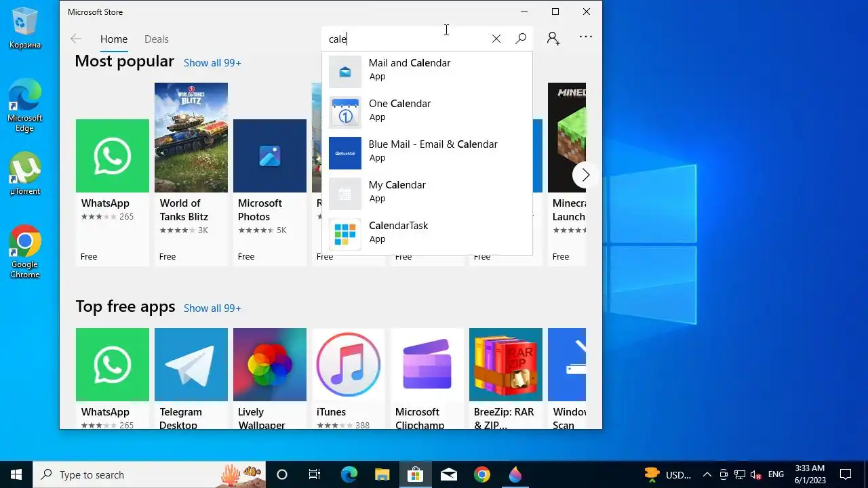Click Show all 99+ for Most popular
This screenshot has height=488, width=868.
pyautogui.click(x=212, y=63)
